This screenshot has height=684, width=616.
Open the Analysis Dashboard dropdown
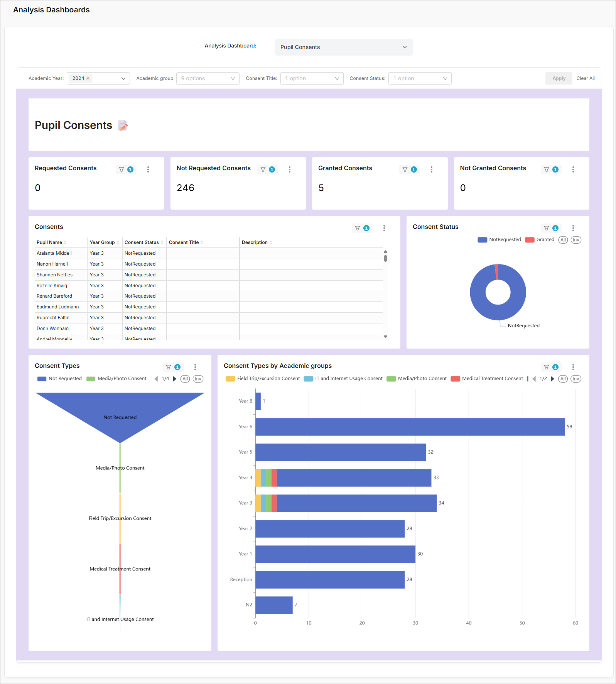(344, 47)
